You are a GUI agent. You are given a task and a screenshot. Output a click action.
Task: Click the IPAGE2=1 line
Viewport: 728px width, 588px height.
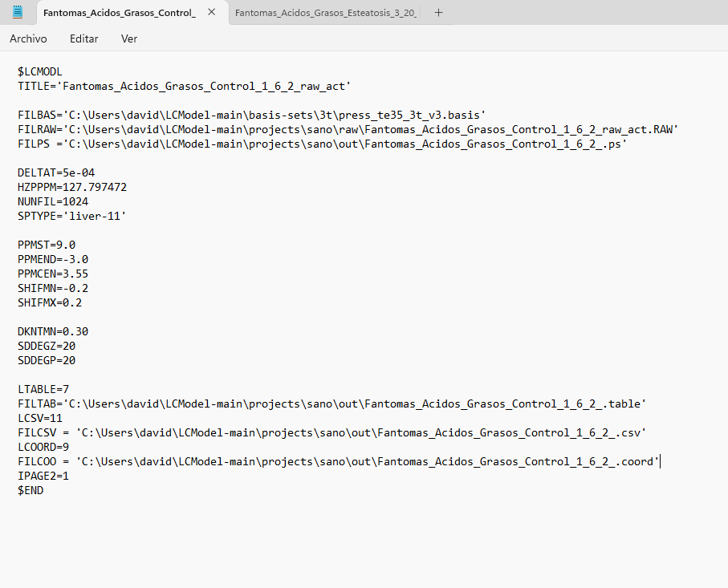pyautogui.click(x=43, y=476)
